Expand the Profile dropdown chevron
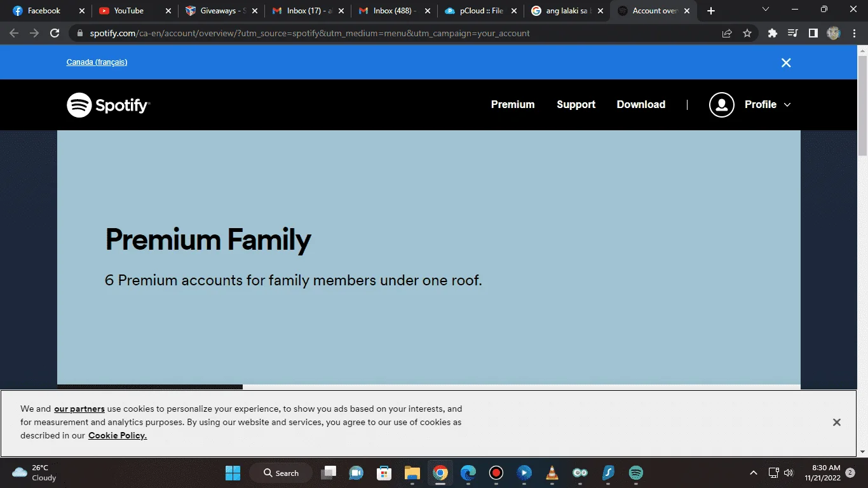The image size is (868, 488). 787,105
